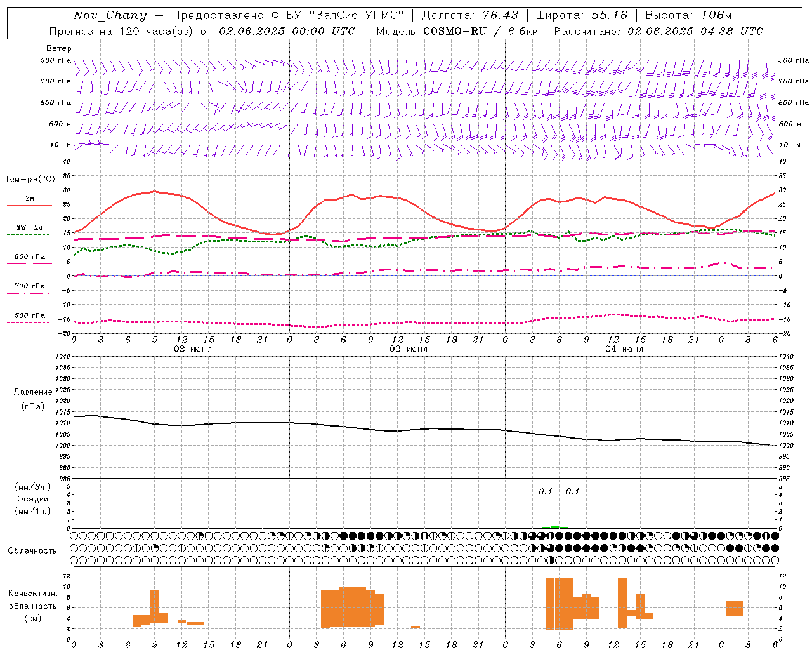Click the '500 м' wind level label on left
Screen dimensions: 812x650
tap(60, 124)
